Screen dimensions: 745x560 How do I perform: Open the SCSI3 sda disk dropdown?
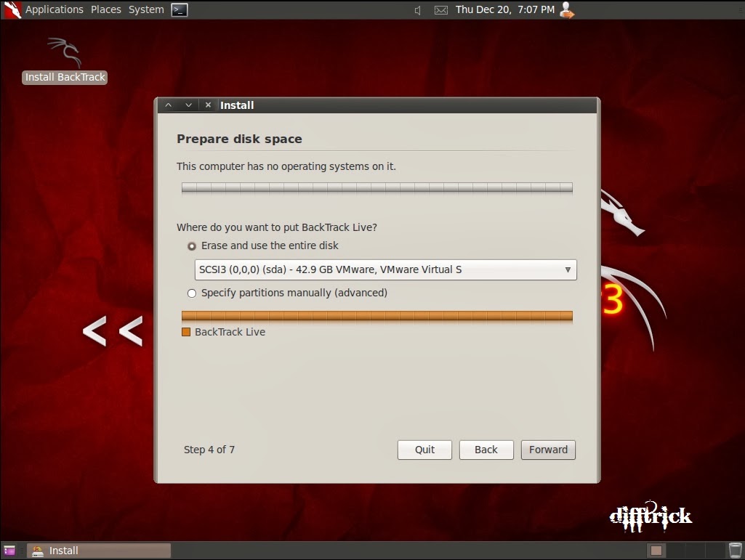[385, 269]
